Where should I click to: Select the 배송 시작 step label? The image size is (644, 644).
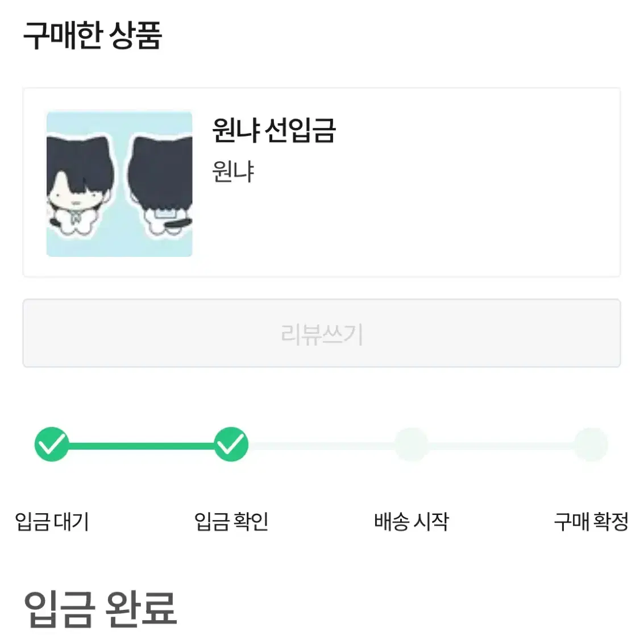coord(411,522)
